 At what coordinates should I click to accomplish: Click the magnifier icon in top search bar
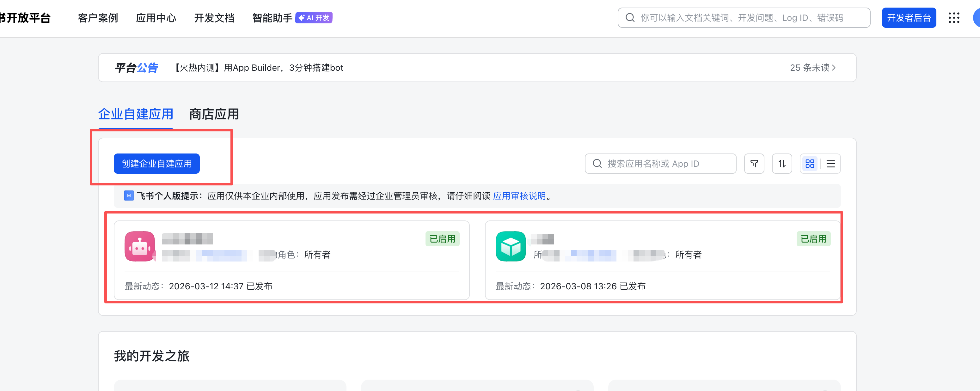point(630,18)
